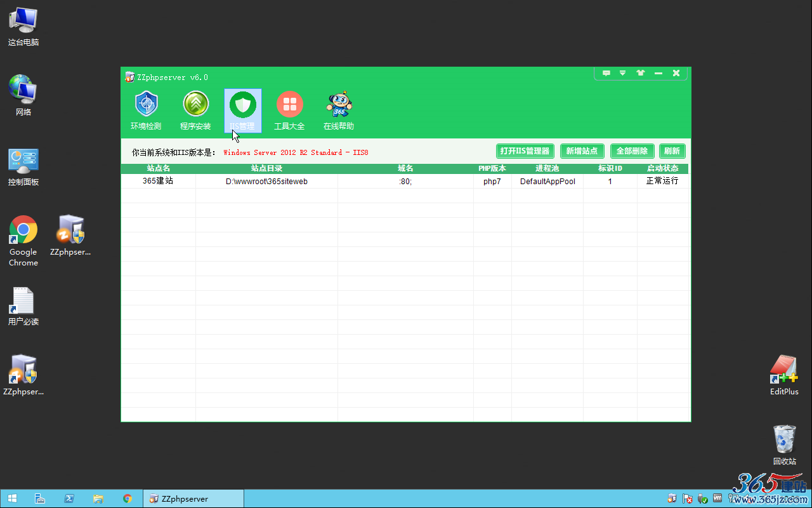Viewport: 812px width, 508px height.
Task: Open PowerShell from the taskbar
Action: pos(69,498)
